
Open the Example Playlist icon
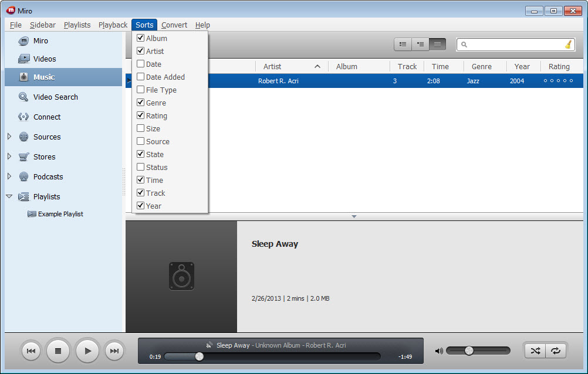[x=32, y=214]
